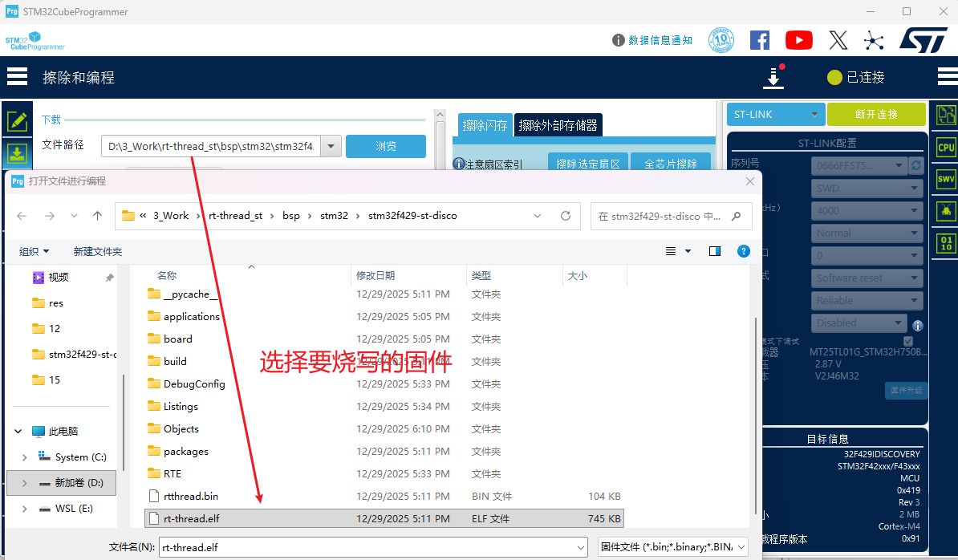Open the file type filter dropdown
958x560 pixels.
click(x=673, y=547)
